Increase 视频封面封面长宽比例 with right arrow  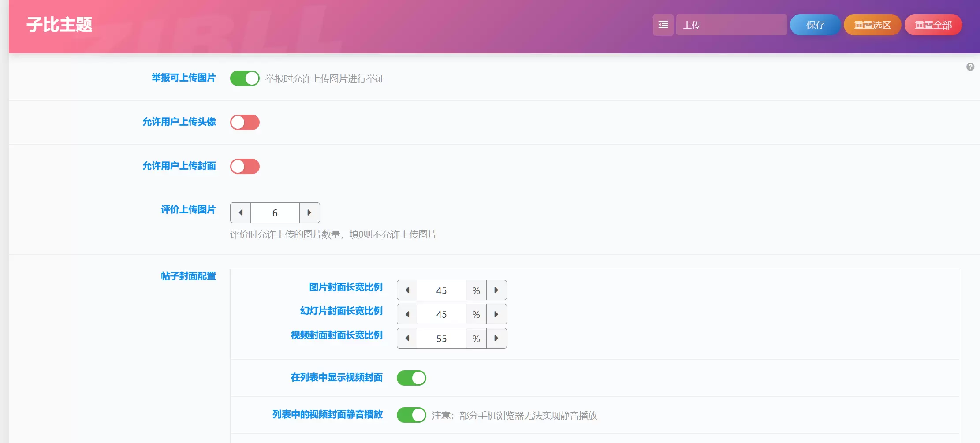coord(496,339)
